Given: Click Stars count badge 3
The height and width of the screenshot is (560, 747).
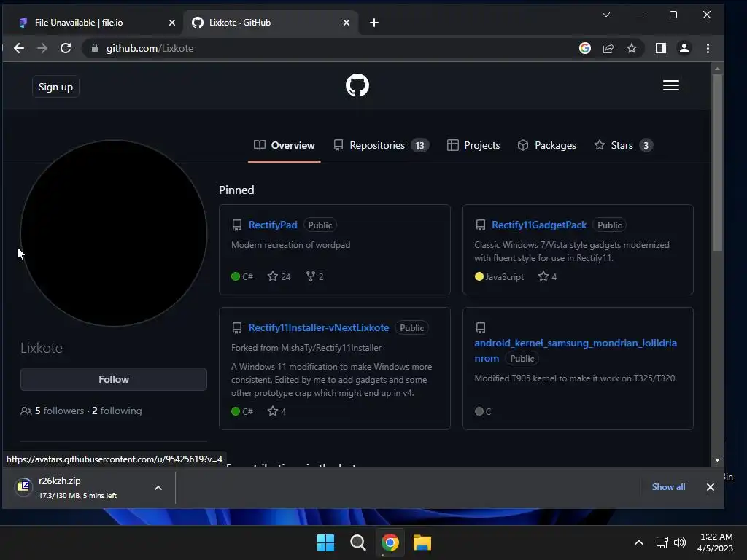Looking at the screenshot, I should click(646, 145).
